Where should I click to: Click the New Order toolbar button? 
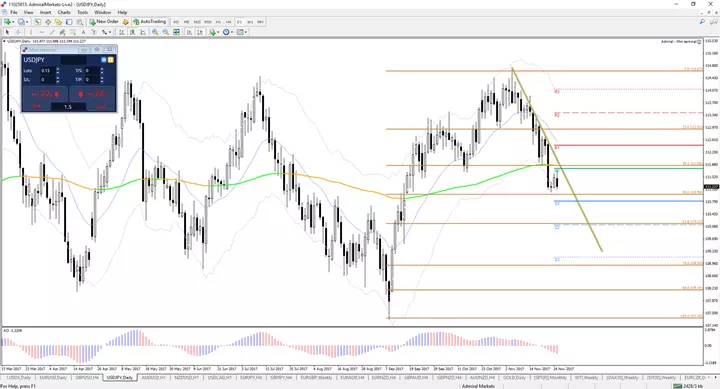[104, 22]
